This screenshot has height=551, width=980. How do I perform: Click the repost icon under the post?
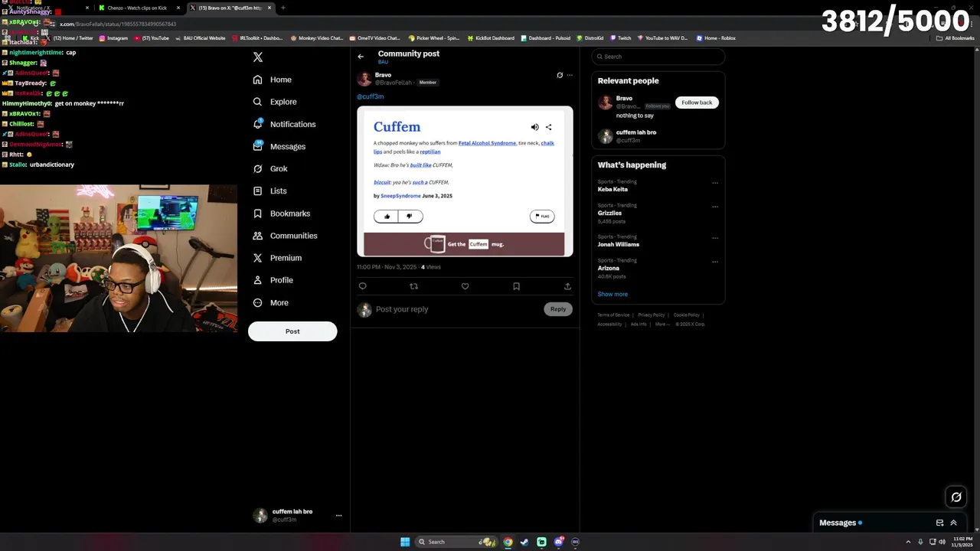click(414, 286)
